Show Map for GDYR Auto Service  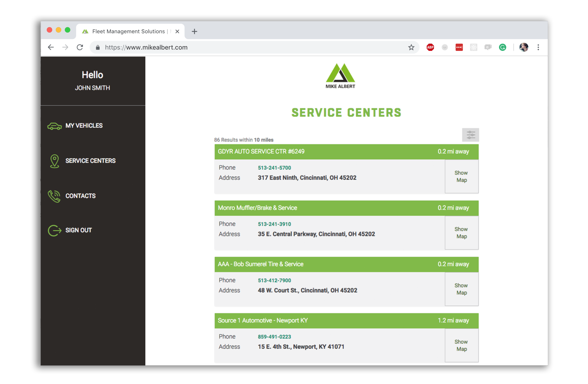coord(461,176)
